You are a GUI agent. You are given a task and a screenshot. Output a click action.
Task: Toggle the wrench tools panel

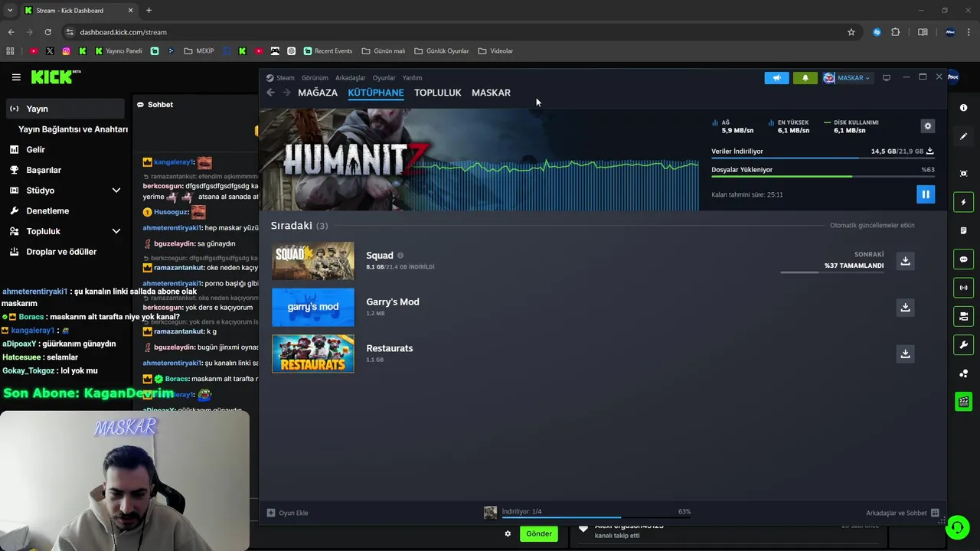click(x=964, y=345)
